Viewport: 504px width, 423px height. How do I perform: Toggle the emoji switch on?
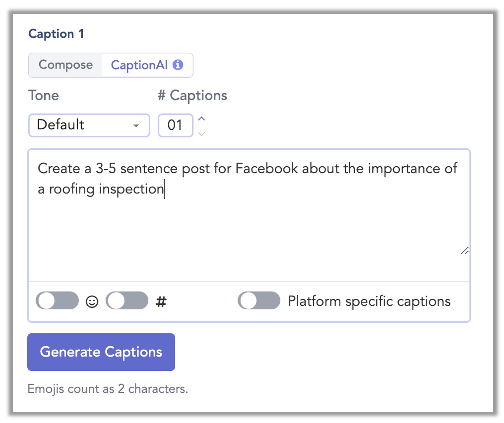[x=57, y=301]
